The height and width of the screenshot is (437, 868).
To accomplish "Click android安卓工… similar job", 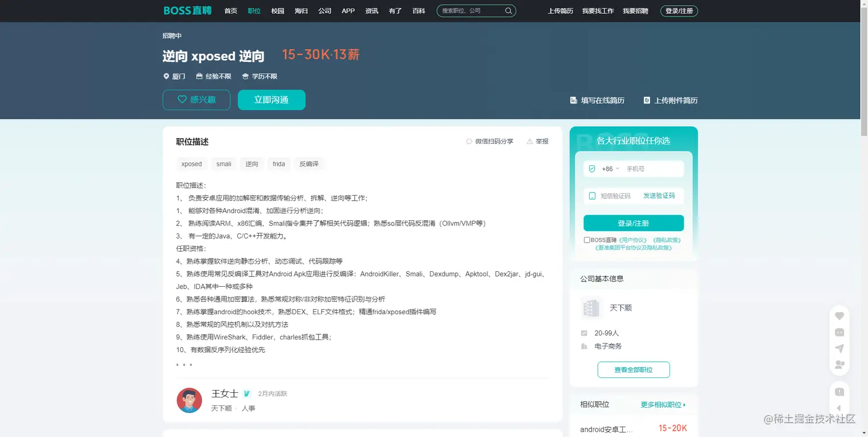I will coord(606,430).
